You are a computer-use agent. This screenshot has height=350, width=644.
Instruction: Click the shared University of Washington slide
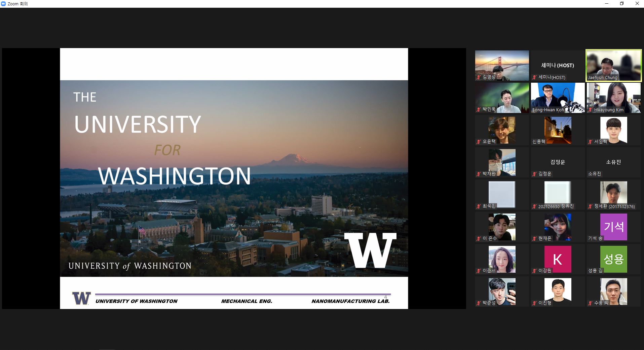click(234, 179)
